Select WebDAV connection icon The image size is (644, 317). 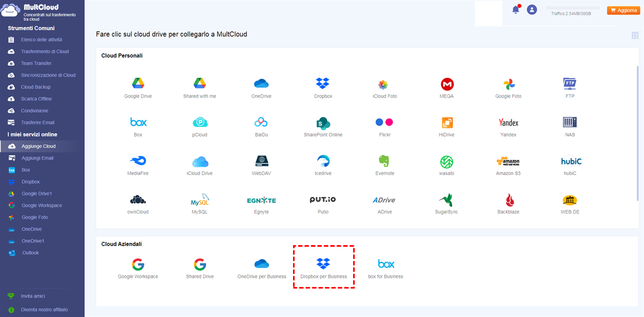click(x=261, y=161)
